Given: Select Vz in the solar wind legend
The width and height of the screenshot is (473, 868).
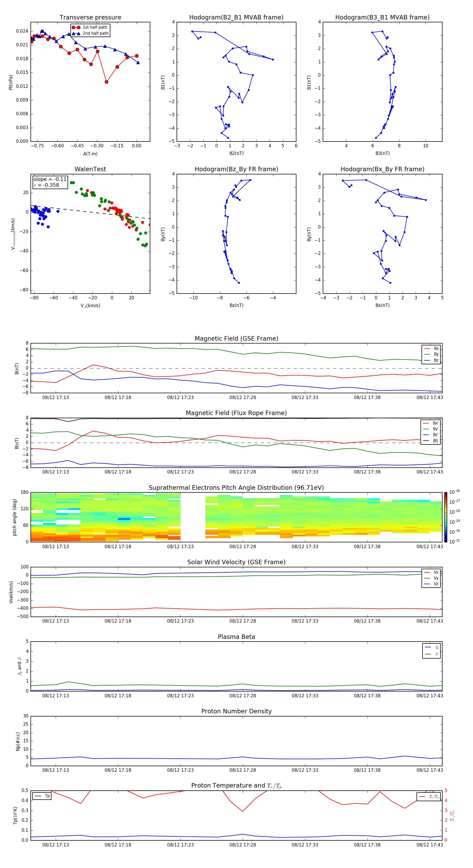Looking at the screenshot, I should 431,584.
